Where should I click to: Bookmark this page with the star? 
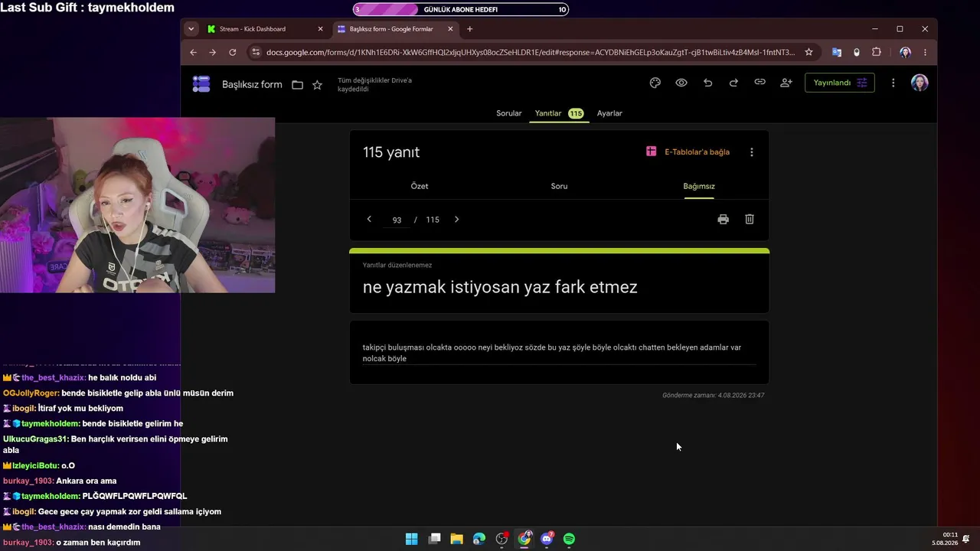808,52
